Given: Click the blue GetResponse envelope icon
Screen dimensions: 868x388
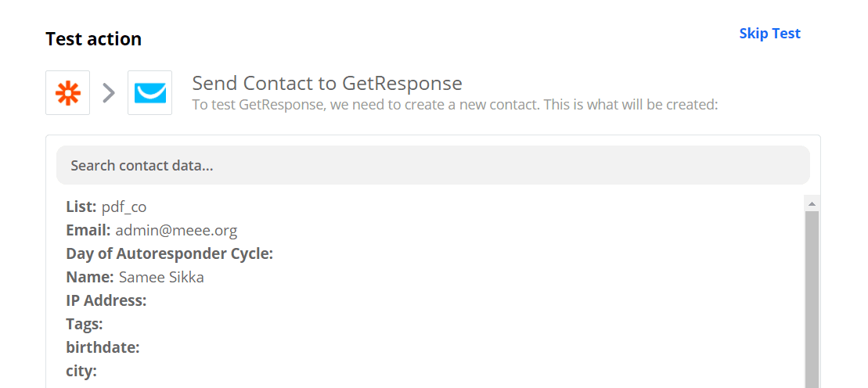Looking at the screenshot, I should [x=149, y=93].
